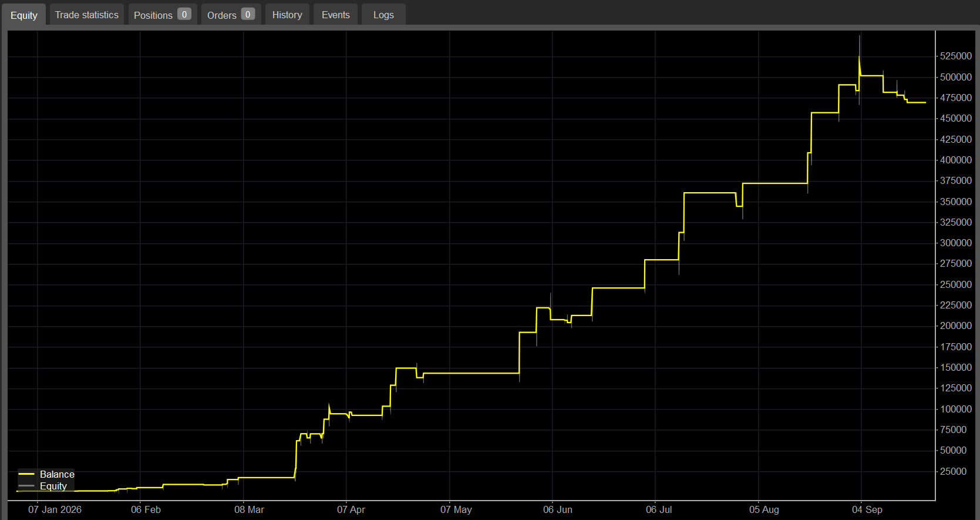Select the '07 May' axis label
The width and height of the screenshot is (980, 520).
tap(456, 509)
